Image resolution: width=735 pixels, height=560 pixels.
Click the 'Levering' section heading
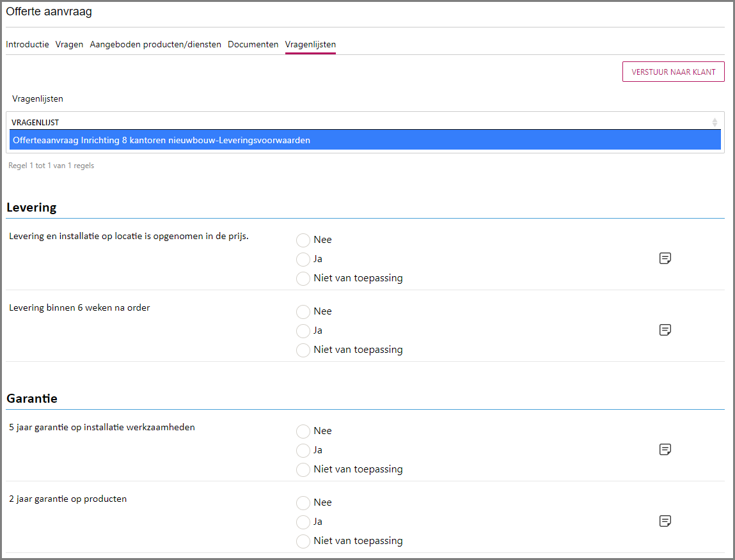[x=31, y=208]
